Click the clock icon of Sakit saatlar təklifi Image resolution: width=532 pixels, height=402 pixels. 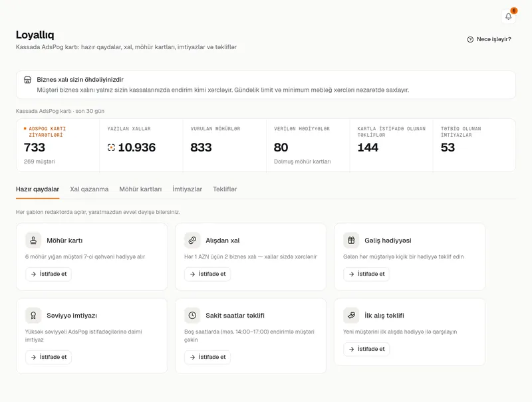click(192, 316)
